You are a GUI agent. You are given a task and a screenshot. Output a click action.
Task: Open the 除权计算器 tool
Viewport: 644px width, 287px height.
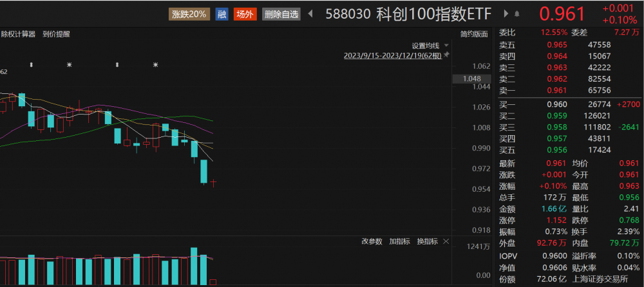tap(18, 34)
